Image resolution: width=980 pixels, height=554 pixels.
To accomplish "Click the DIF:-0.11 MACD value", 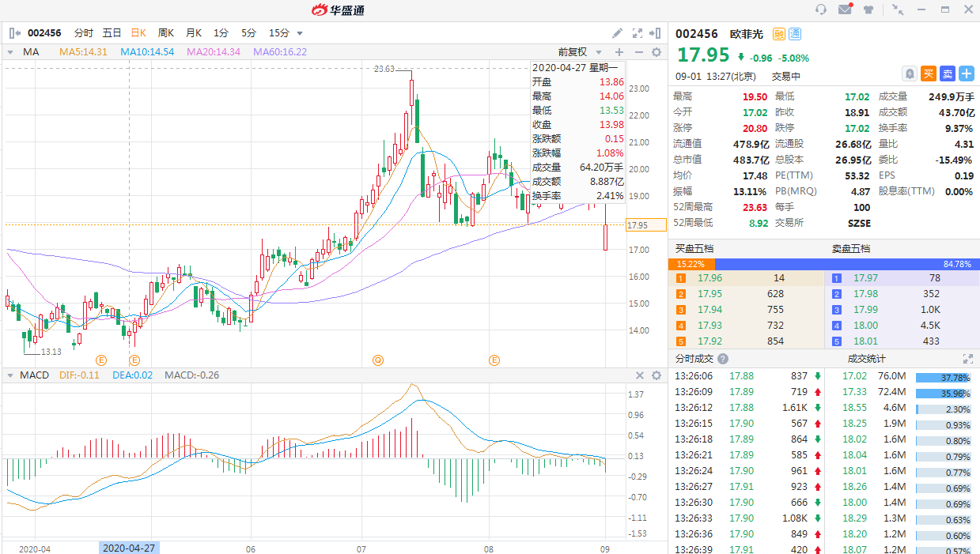I will point(79,375).
